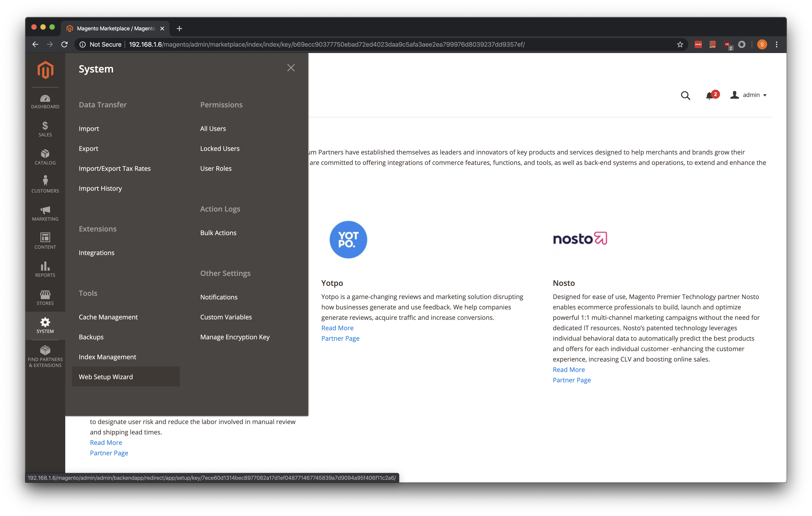The image size is (812, 516).
Task: Click the uBlock extension icon with badge 2
Action: pos(728,45)
